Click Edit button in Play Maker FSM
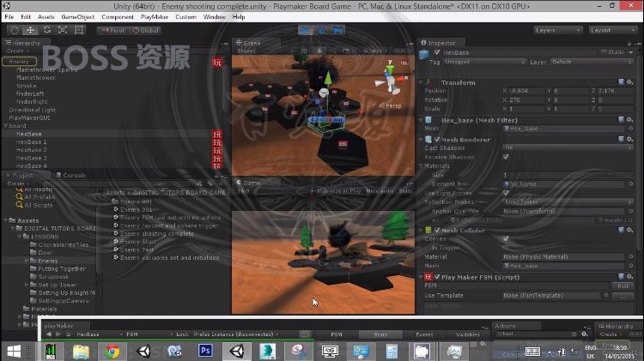This screenshot has width=644, height=361. [x=623, y=286]
